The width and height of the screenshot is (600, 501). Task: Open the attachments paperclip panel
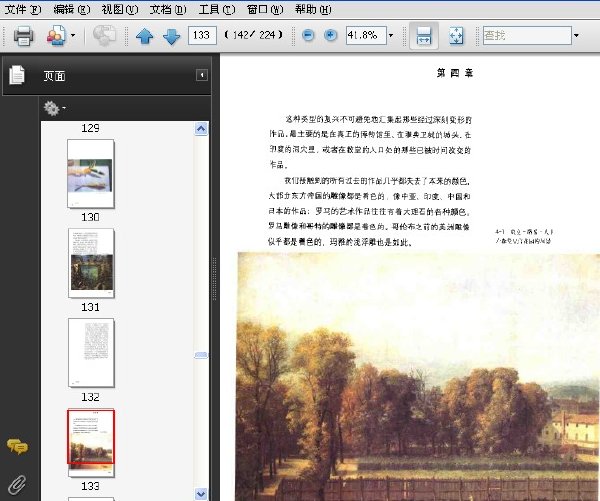coord(17,485)
